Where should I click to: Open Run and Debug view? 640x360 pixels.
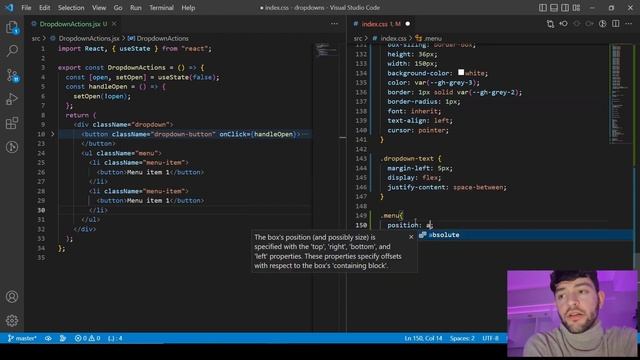click(12, 99)
